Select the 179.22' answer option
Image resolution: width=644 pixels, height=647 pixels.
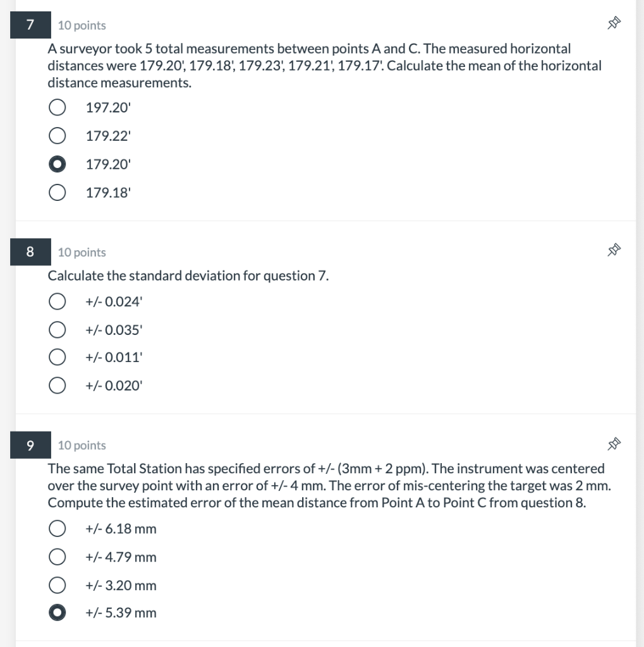tap(57, 135)
